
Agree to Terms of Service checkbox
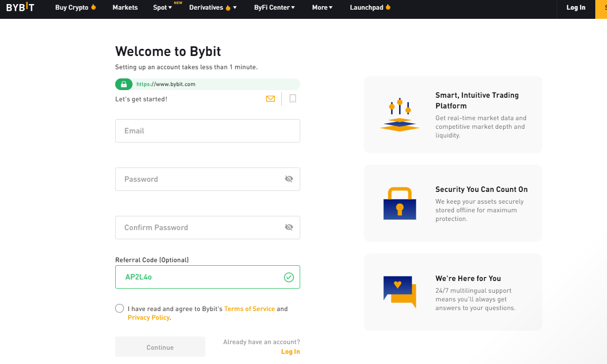120,309
